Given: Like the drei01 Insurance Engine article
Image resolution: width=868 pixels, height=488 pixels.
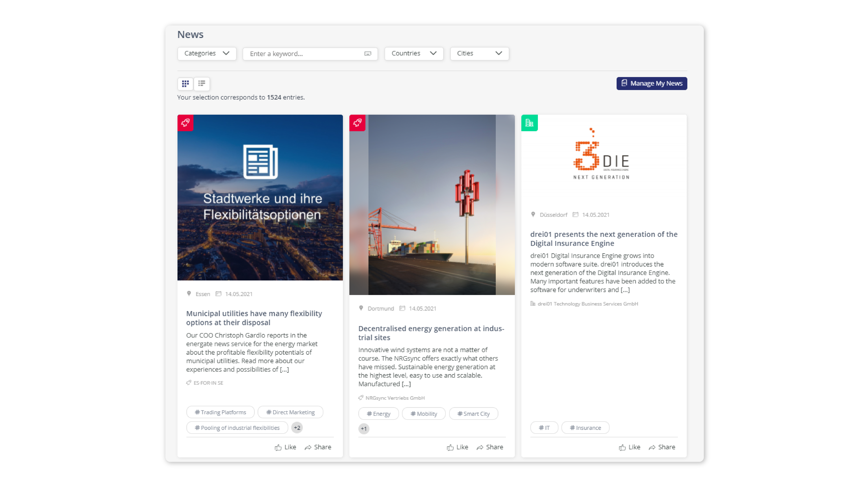Looking at the screenshot, I should click(629, 447).
